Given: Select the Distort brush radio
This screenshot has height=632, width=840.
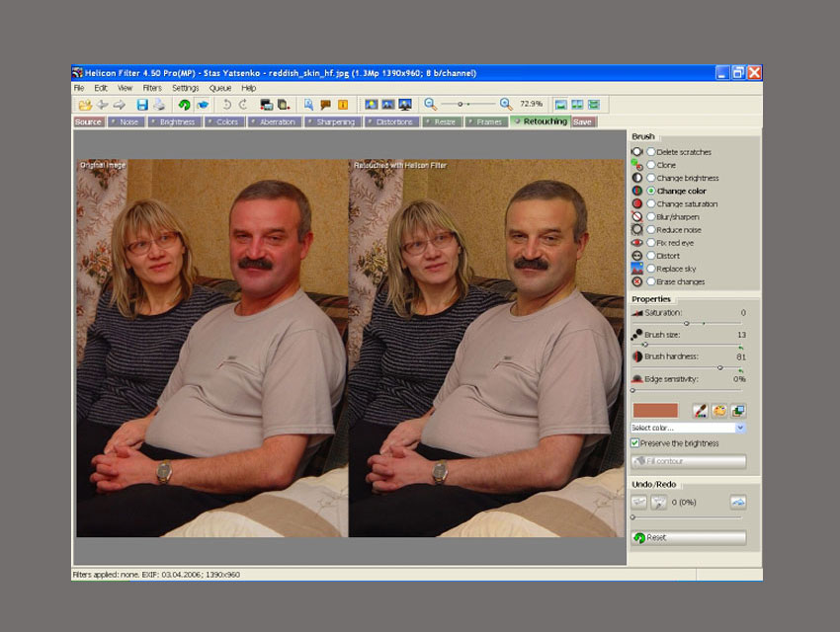Looking at the screenshot, I should pos(651,256).
